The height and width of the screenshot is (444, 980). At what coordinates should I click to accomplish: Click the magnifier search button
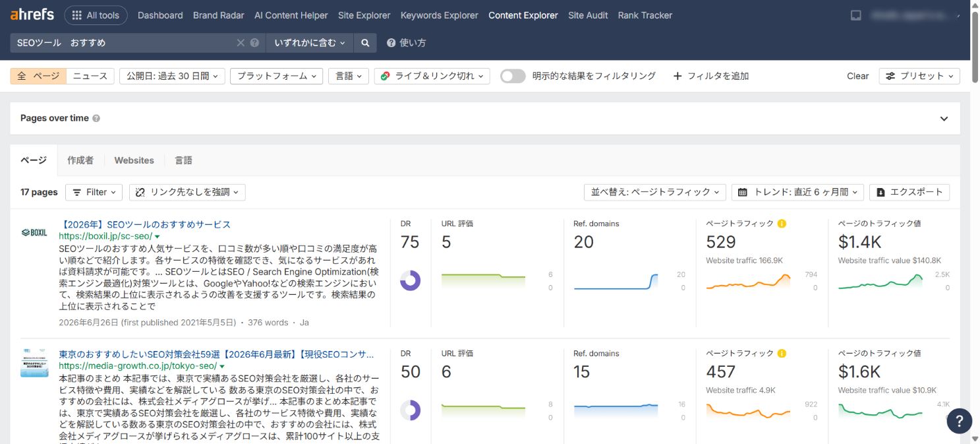(365, 42)
